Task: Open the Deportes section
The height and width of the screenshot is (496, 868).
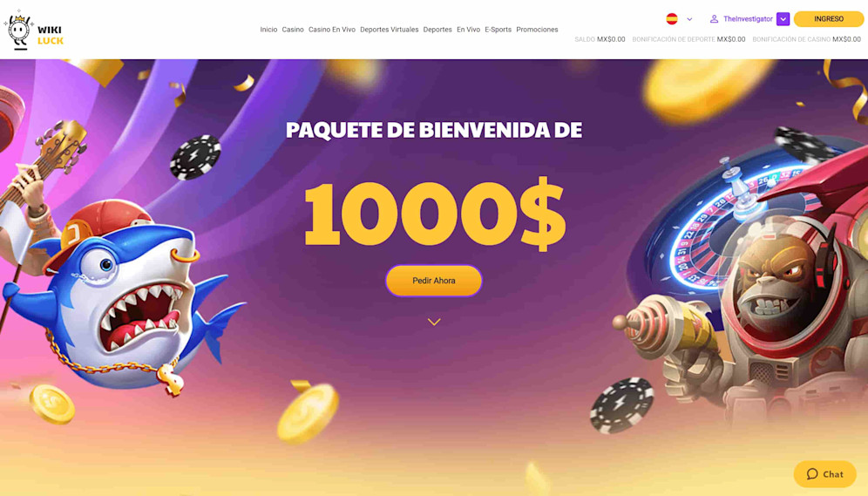Action: click(x=437, y=30)
